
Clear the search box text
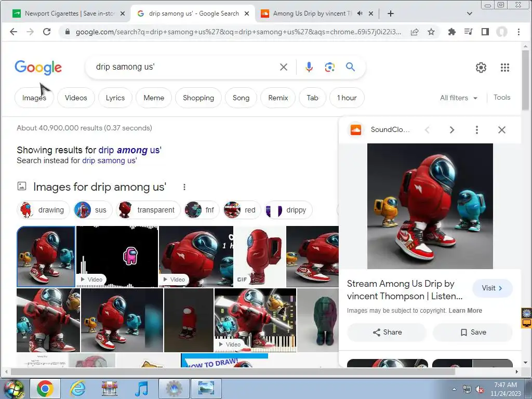[x=284, y=67]
